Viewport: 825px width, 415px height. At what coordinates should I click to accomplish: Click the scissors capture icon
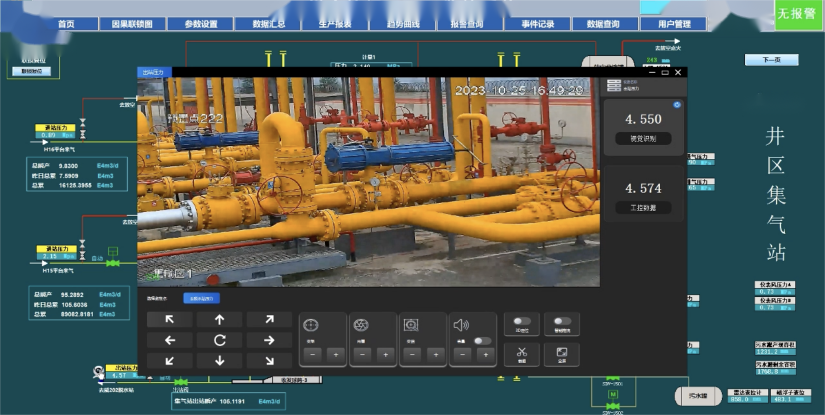tap(521, 353)
